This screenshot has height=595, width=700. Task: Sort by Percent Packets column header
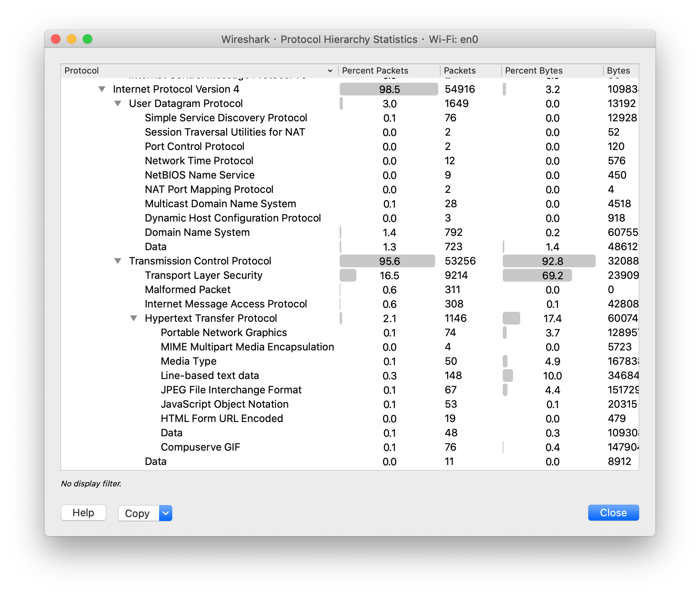(389, 71)
